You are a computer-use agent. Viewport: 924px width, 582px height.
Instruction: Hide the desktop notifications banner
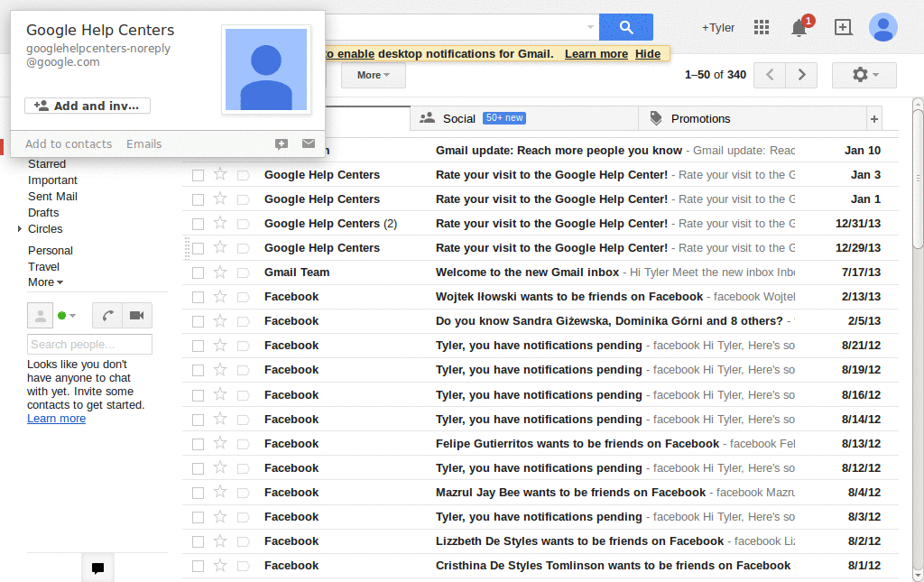click(x=648, y=53)
